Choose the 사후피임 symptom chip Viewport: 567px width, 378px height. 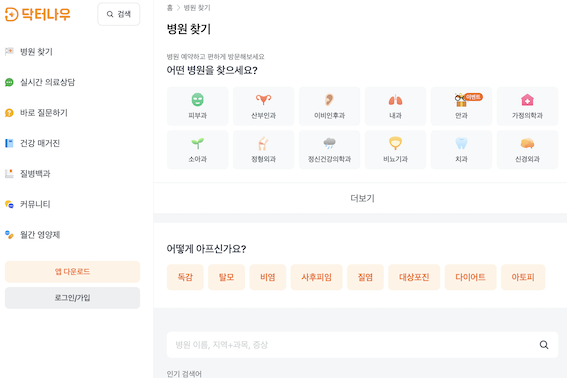pyautogui.click(x=316, y=277)
